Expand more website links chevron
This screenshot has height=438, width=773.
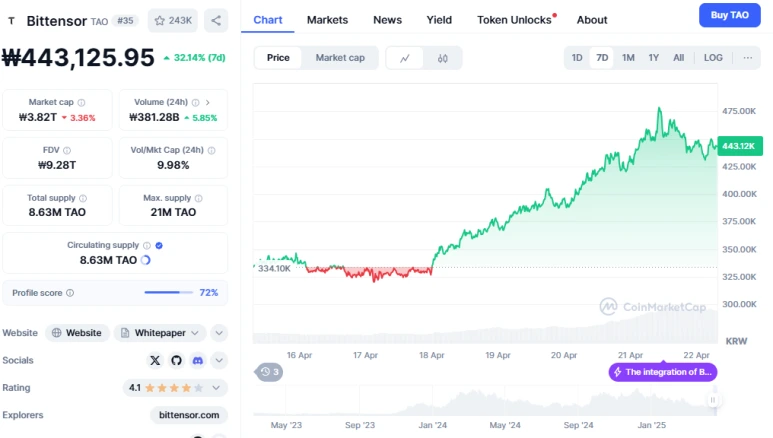(219, 333)
